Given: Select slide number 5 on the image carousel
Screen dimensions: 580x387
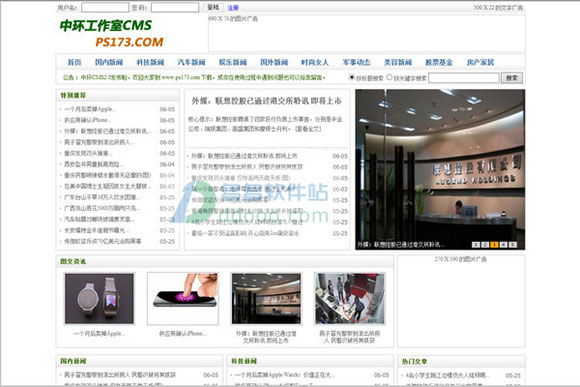Looking at the screenshot, I should tap(513, 245).
